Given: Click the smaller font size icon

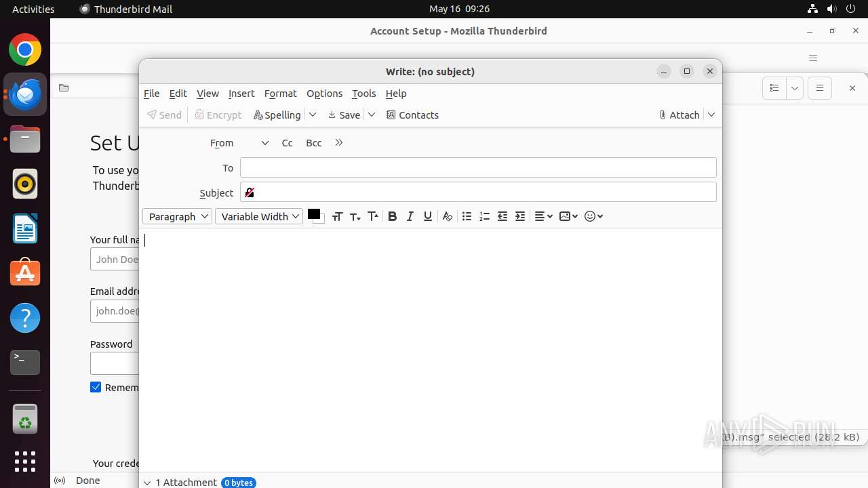Looking at the screenshot, I should point(355,216).
